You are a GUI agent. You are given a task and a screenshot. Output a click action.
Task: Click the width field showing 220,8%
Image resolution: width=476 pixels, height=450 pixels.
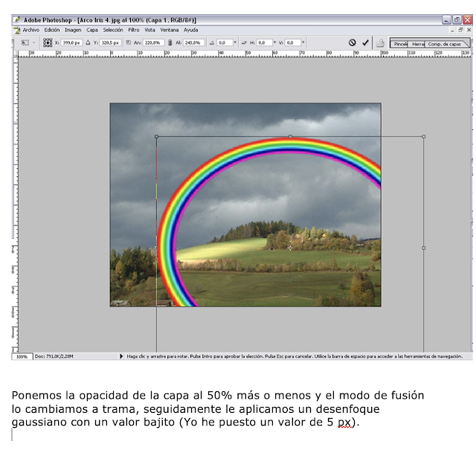[154, 43]
